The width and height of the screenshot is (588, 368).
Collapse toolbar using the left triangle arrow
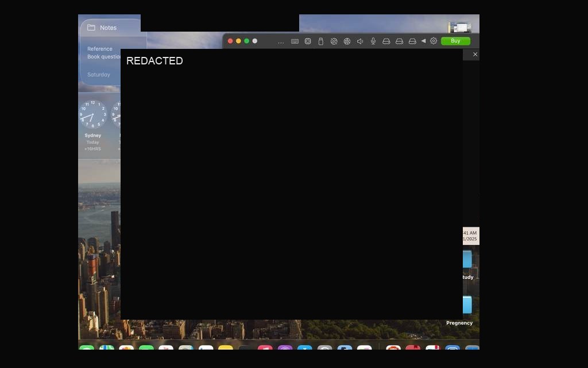(423, 41)
